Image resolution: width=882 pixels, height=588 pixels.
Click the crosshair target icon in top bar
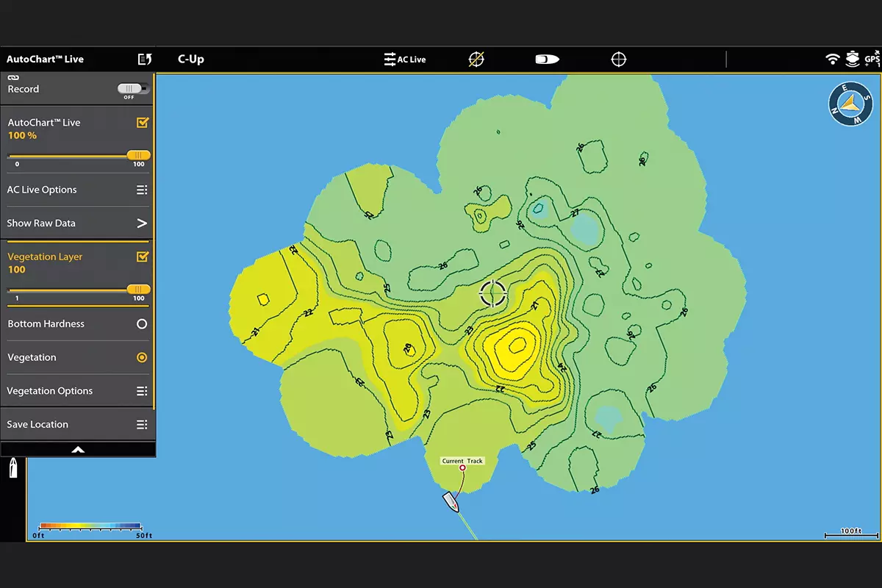619,60
